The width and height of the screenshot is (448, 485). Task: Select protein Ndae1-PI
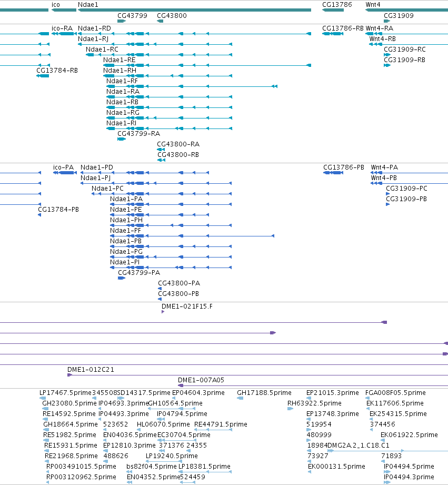(171, 267)
